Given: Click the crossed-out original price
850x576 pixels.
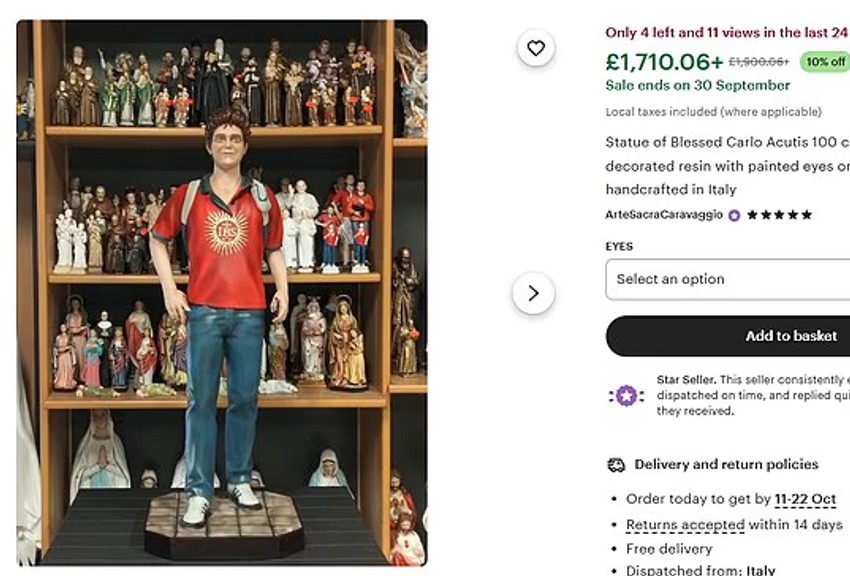Looking at the screenshot, I should (758, 62).
